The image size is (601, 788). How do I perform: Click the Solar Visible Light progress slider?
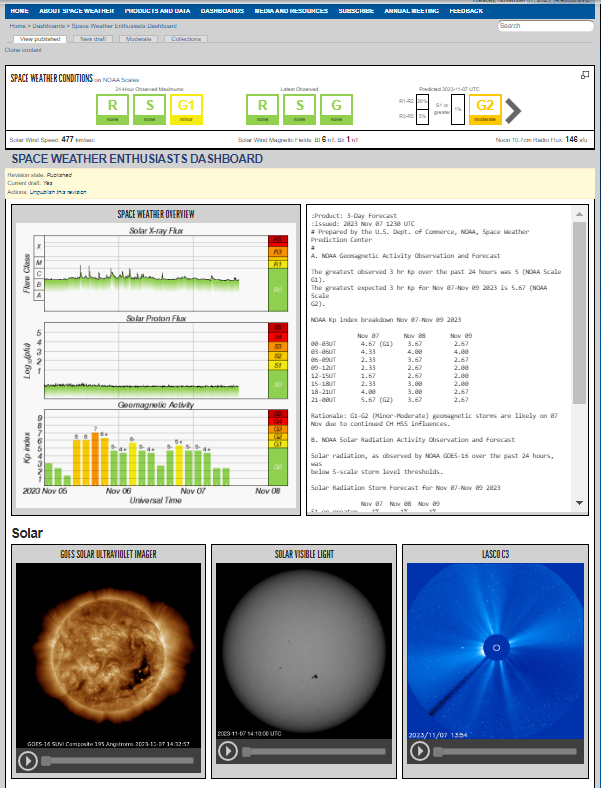pos(314,752)
